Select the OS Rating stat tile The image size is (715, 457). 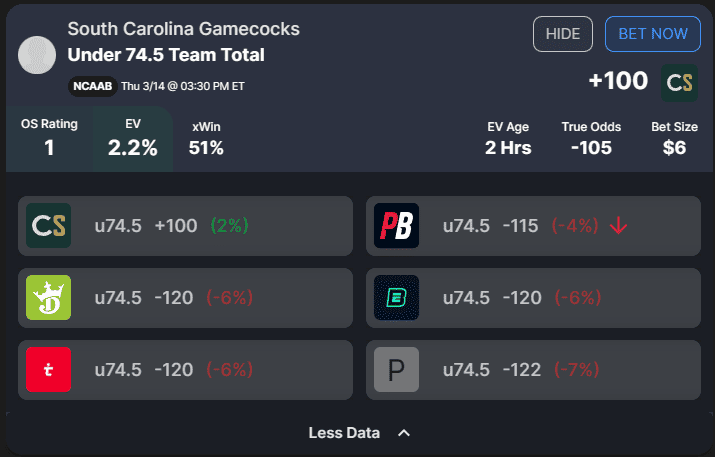(x=49, y=138)
